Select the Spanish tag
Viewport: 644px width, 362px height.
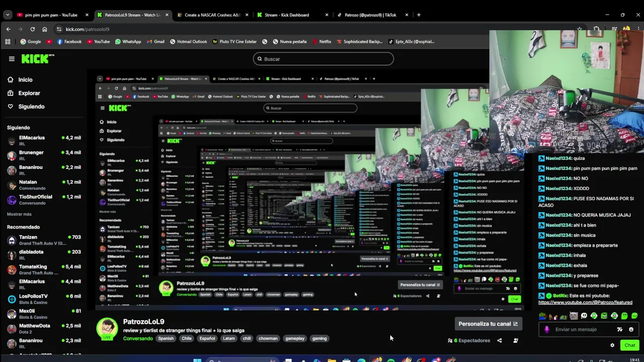(166, 338)
